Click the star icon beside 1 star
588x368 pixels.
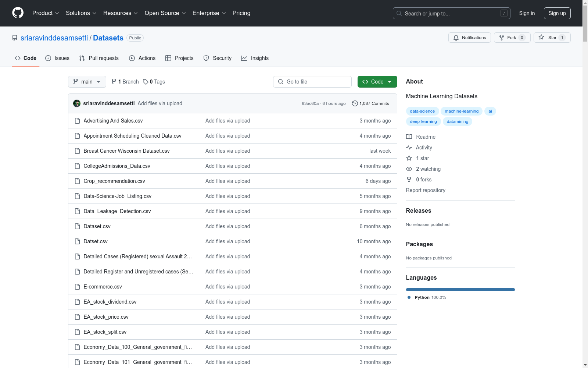(409, 158)
